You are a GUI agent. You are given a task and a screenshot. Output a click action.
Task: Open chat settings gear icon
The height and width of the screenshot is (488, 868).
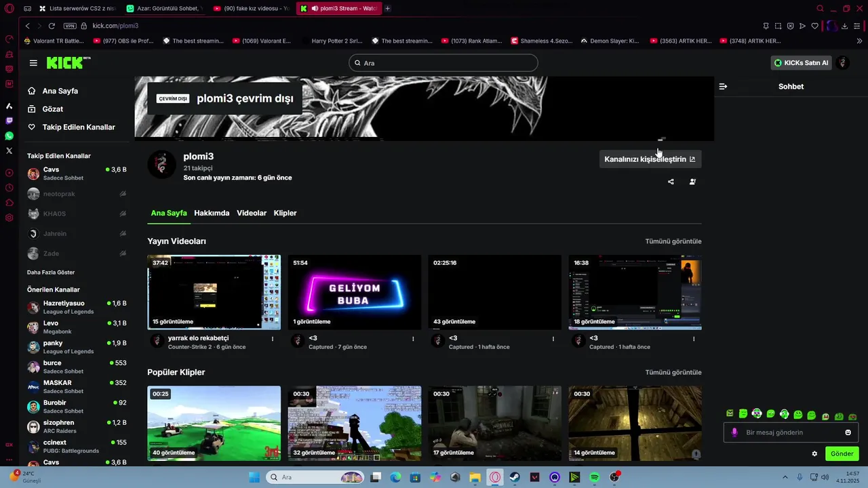point(814,454)
